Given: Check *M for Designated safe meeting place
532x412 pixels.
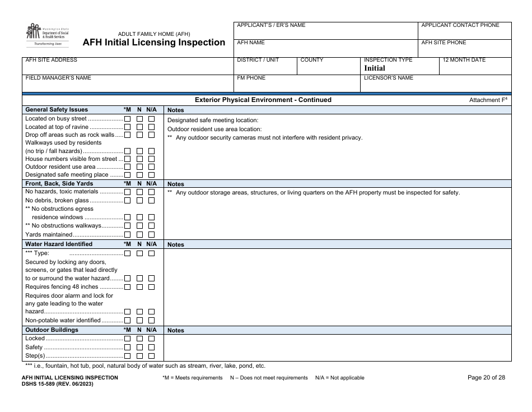Looking at the screenshot, I should point(128,174).
